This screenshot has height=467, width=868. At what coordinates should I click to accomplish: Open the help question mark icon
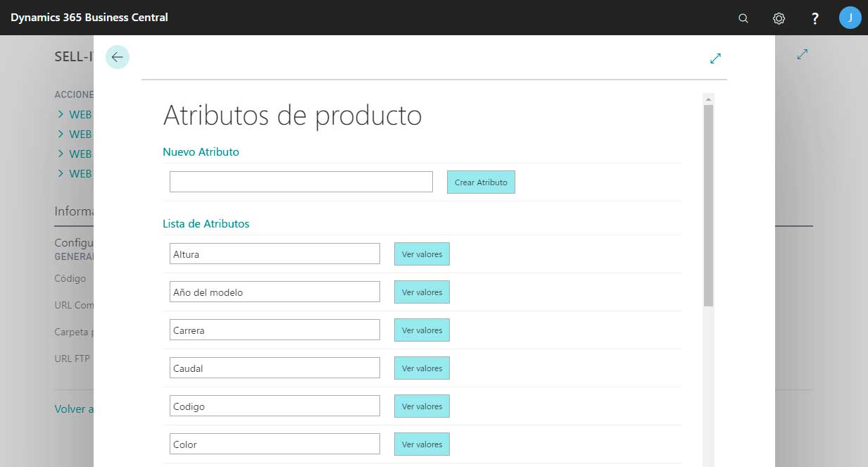click(814, 18)
